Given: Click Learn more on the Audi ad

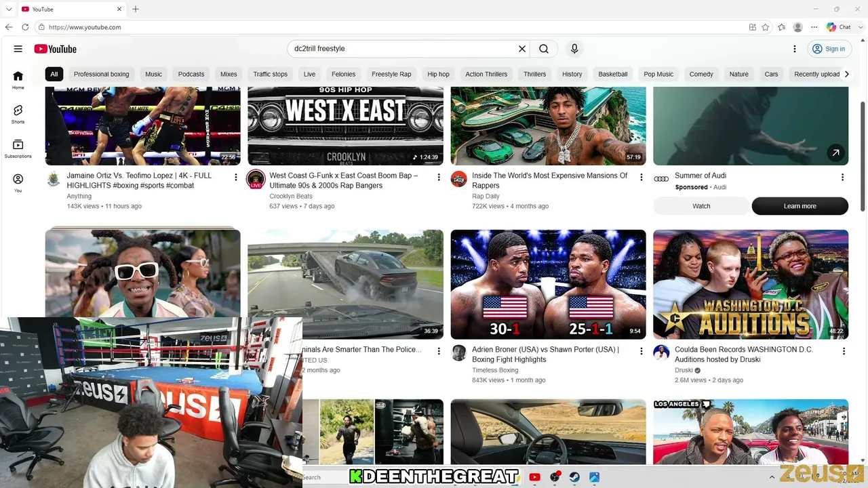Looking at the screenshot, I should [800, 206].
